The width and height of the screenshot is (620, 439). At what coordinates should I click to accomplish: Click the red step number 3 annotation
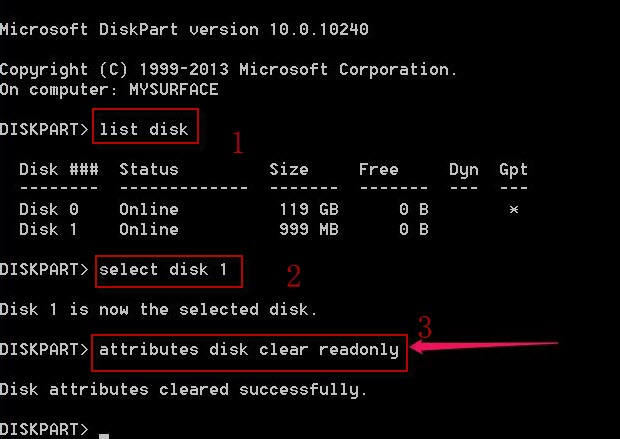(424, 326)
